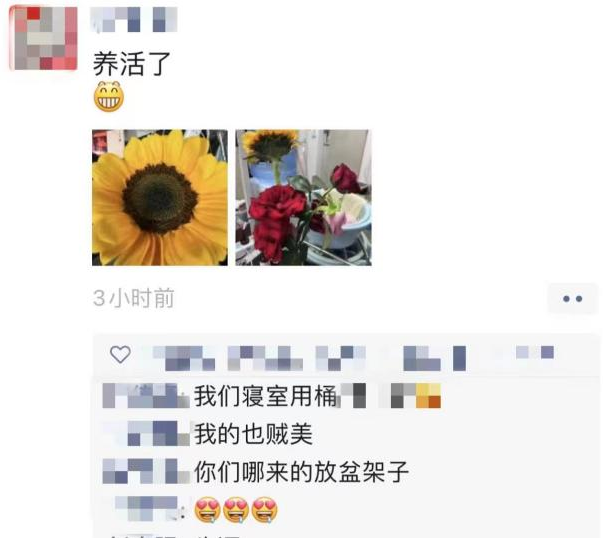Open commenter name beside 你们哪来的放盆架子
Image resolution: width=604 pixels, height=538 pixels.
click(x=146, y=471)
